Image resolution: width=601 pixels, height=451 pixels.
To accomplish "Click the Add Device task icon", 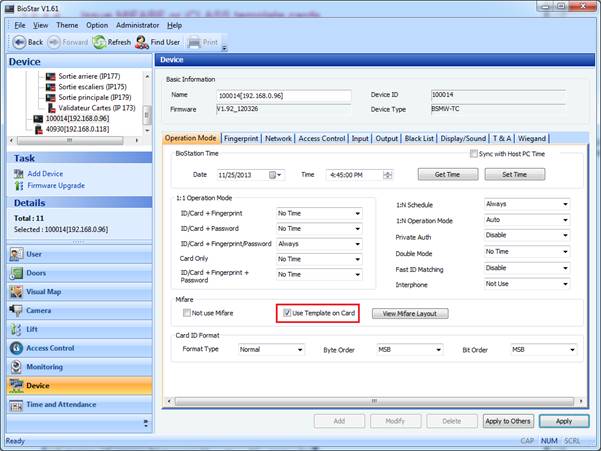I will pos(19,174).
